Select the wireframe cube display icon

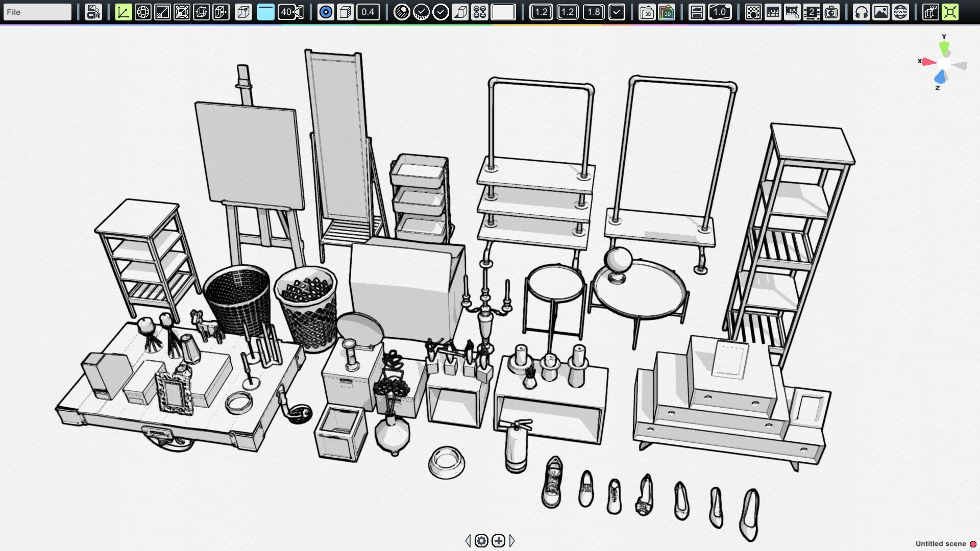tap(244, 12)
